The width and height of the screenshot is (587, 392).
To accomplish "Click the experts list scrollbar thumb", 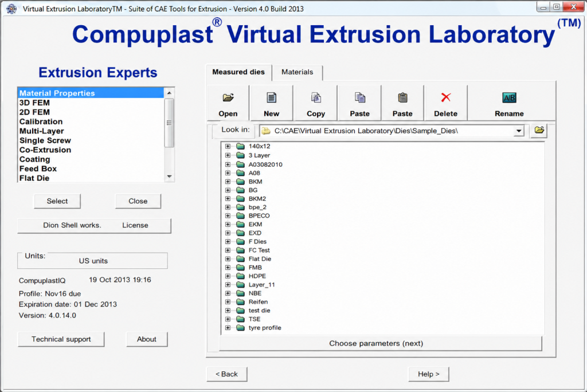I will click(x=169, y=123).
